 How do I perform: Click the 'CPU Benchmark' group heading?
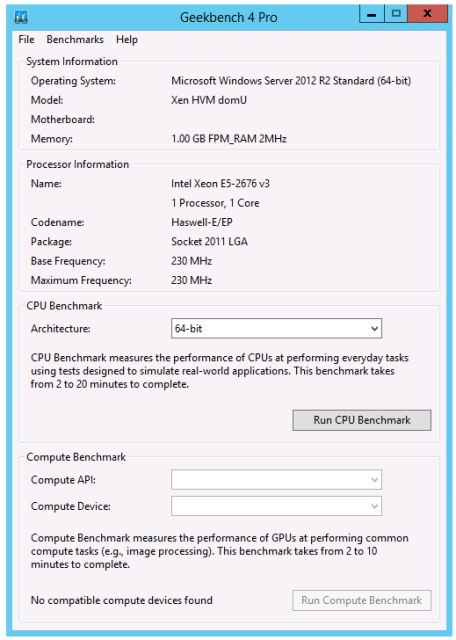pyautogui.click(x=64, y=306)
